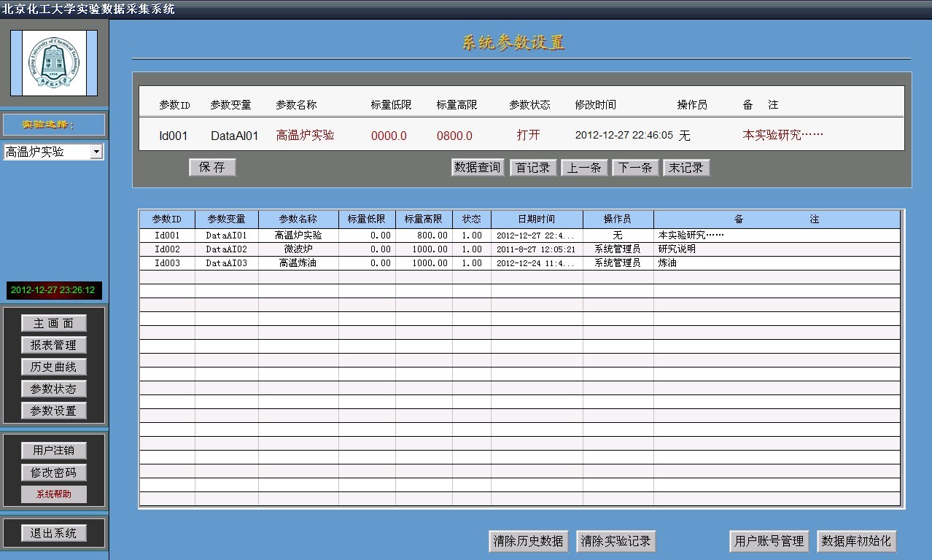Click the 标量低限 table column header
The width and height of the screenshot is (932, 560).
(367, 219)
